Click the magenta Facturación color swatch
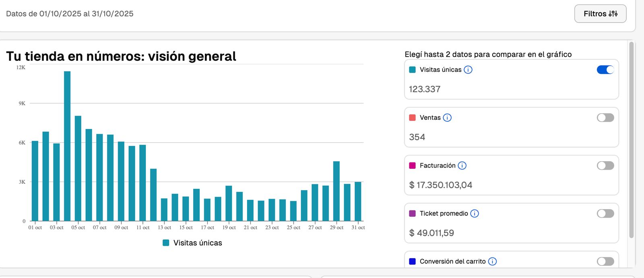This screenshot has width=644, height=278. coord(412,166)
